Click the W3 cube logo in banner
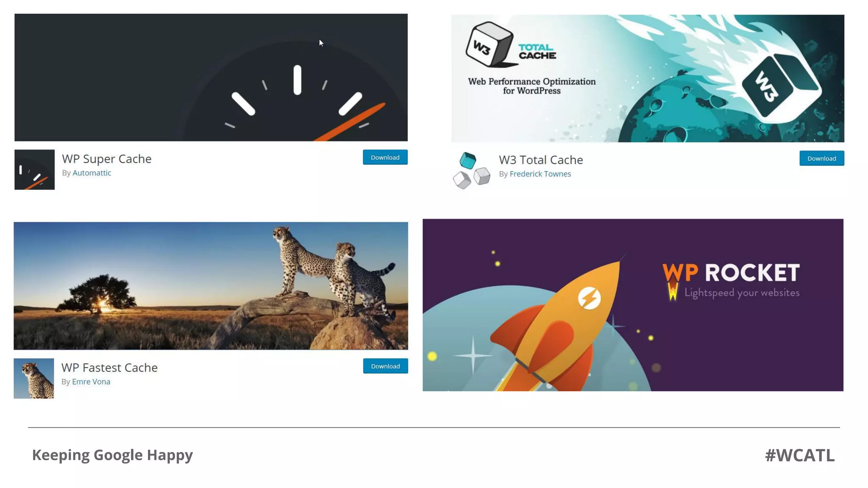 point(490,44)
